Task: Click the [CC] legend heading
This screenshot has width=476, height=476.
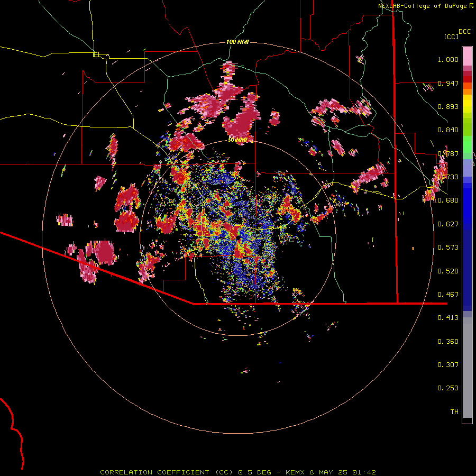Action: (x=451, y=36)
